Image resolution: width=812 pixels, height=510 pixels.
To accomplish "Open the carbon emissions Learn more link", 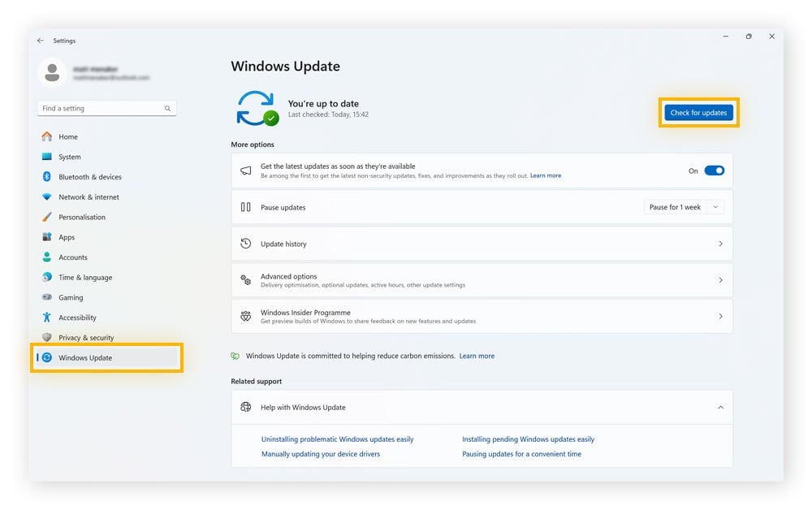I will [x=477, y=356].
